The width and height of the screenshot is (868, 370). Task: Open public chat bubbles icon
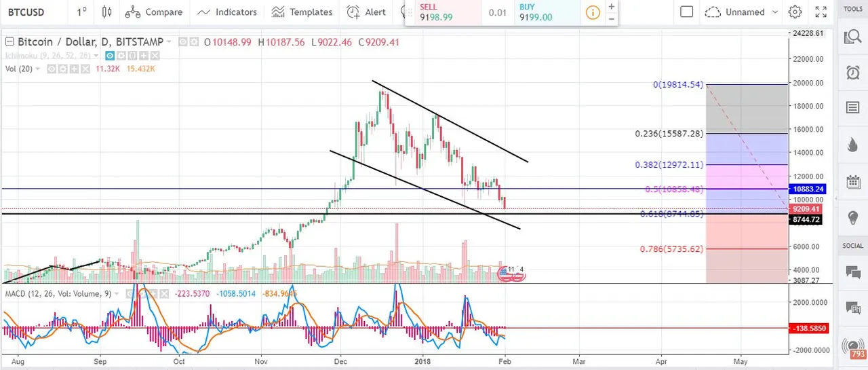(x=852, y=272)
